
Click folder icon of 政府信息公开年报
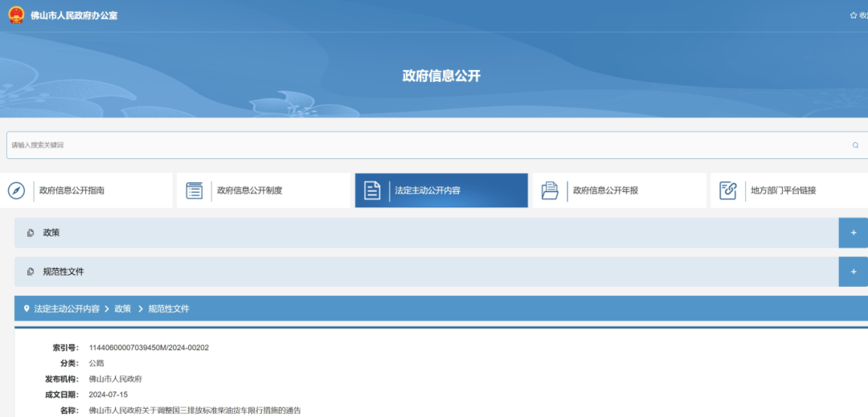550,190
